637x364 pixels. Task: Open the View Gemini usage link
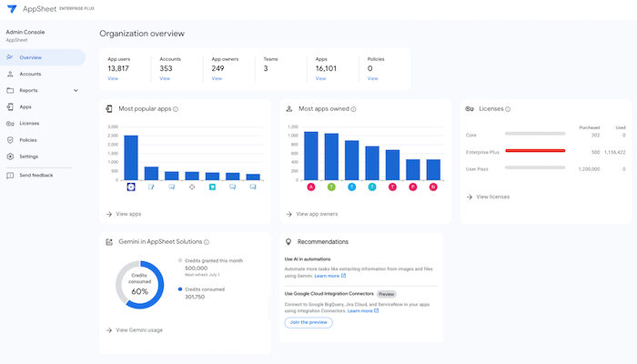(135, 330)
